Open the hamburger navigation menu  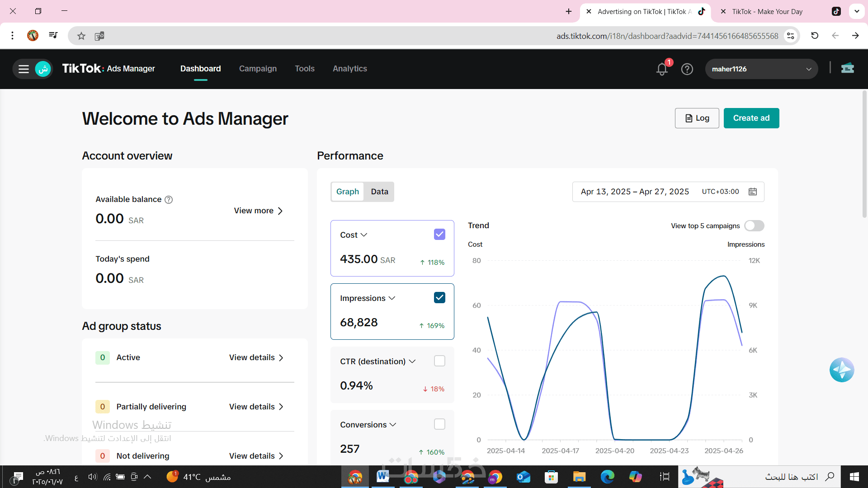[24, 69]
